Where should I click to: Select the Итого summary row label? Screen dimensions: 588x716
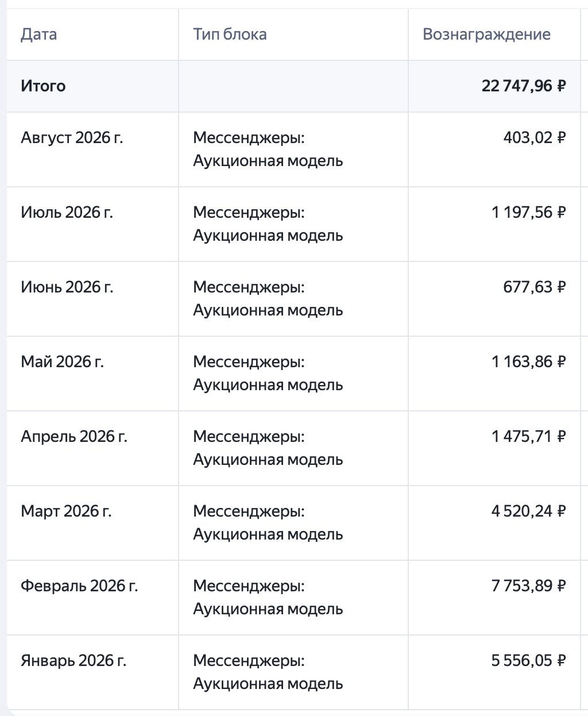[x=43, y=86]
